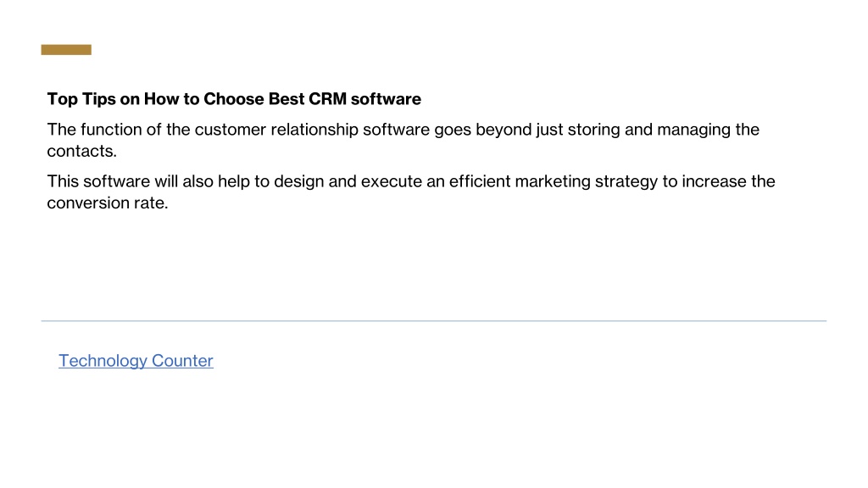Click the word "Technology" in the link

coord(103,361)
